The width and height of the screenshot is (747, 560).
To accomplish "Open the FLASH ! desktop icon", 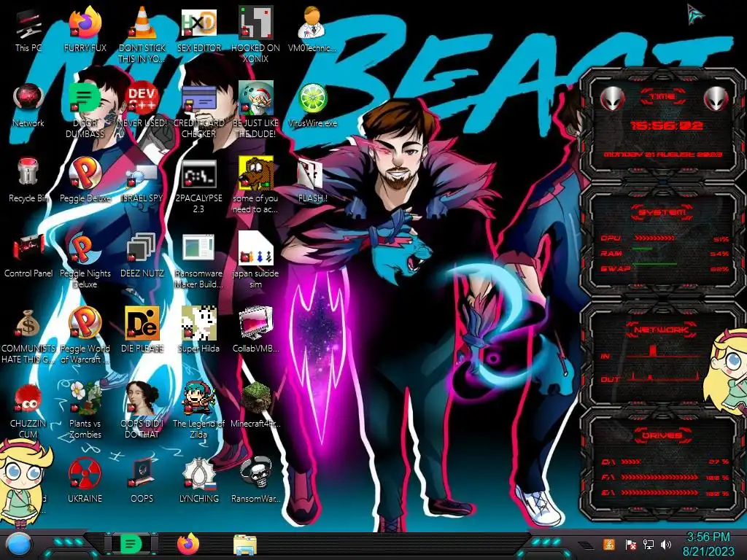I will click(312, 181).
